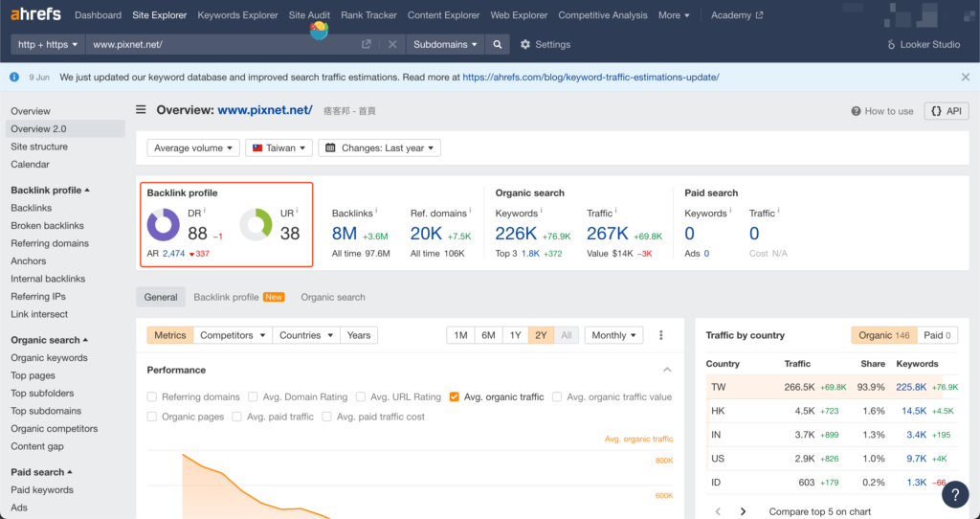Enable Avg. organic traffic value checkbox
This screenshot has height=519, width=980.
point(557,396)
